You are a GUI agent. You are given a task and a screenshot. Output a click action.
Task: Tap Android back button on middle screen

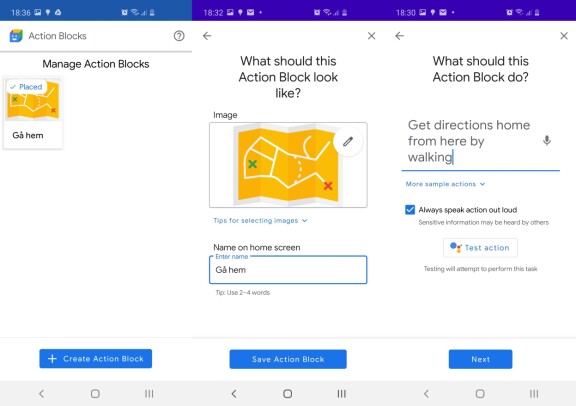[234, 394]
